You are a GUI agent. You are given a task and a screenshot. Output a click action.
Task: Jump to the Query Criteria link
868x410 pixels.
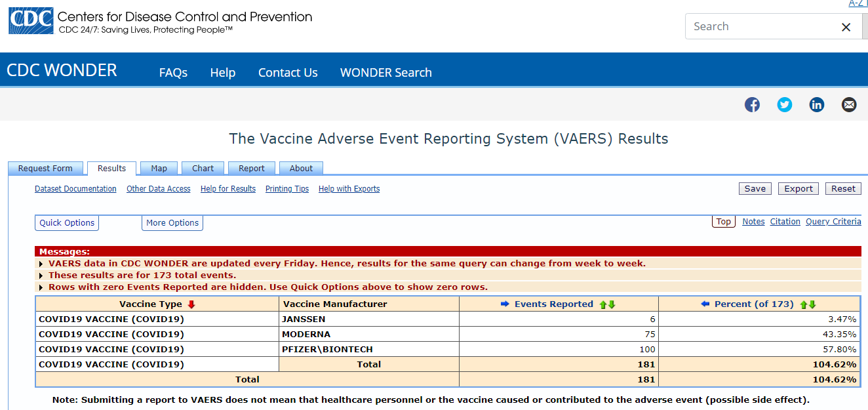coord(833,222)
